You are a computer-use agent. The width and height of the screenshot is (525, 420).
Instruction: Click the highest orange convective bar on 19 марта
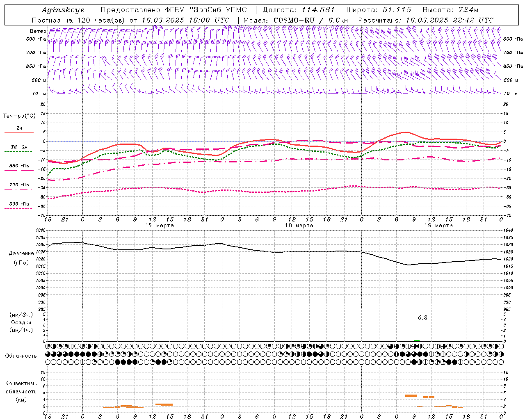coord(411,396)
